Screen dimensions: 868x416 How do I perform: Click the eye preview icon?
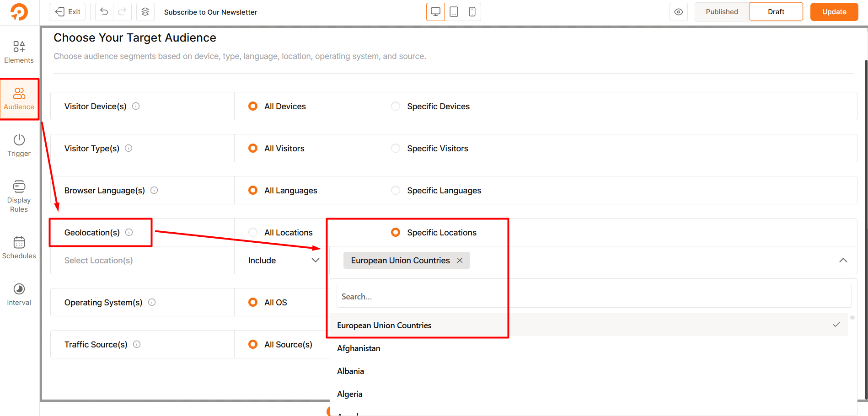pos(679,12)
